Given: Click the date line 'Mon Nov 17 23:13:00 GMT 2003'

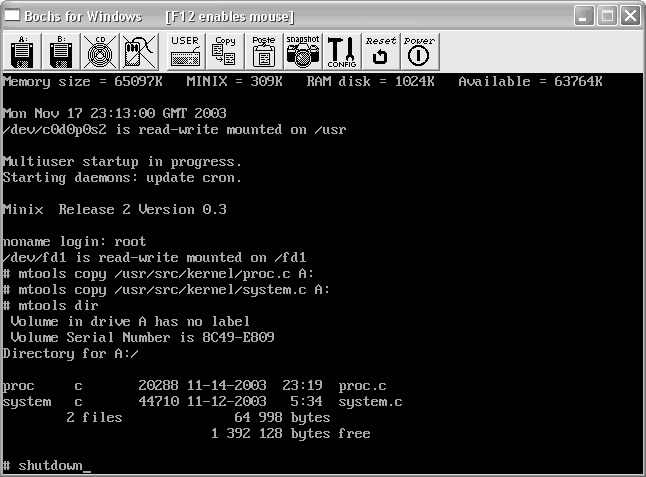Looking at the screenshot, I should [115, 113].
